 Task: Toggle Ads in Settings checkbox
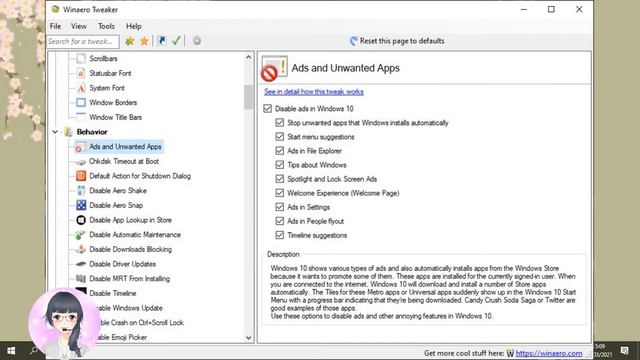[280, 207]
